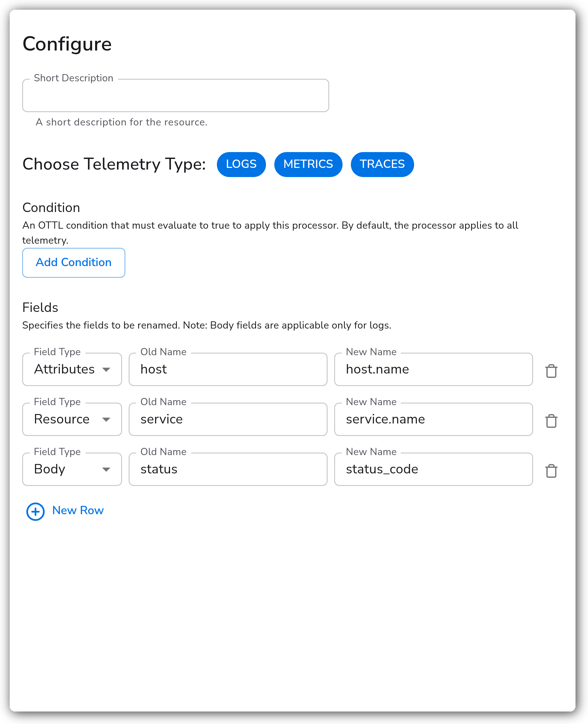Focus the Short Description input
The width and height of the screenshot is (588, 724).
176,95
